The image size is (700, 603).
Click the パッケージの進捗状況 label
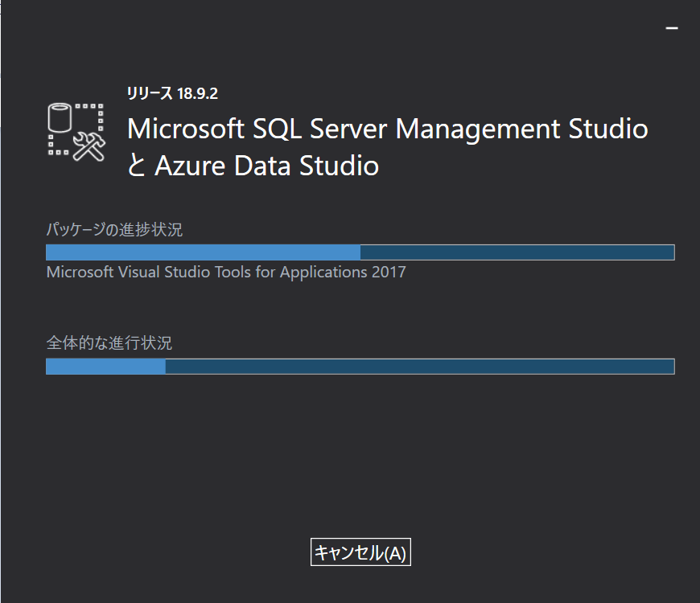coord(114,229)
